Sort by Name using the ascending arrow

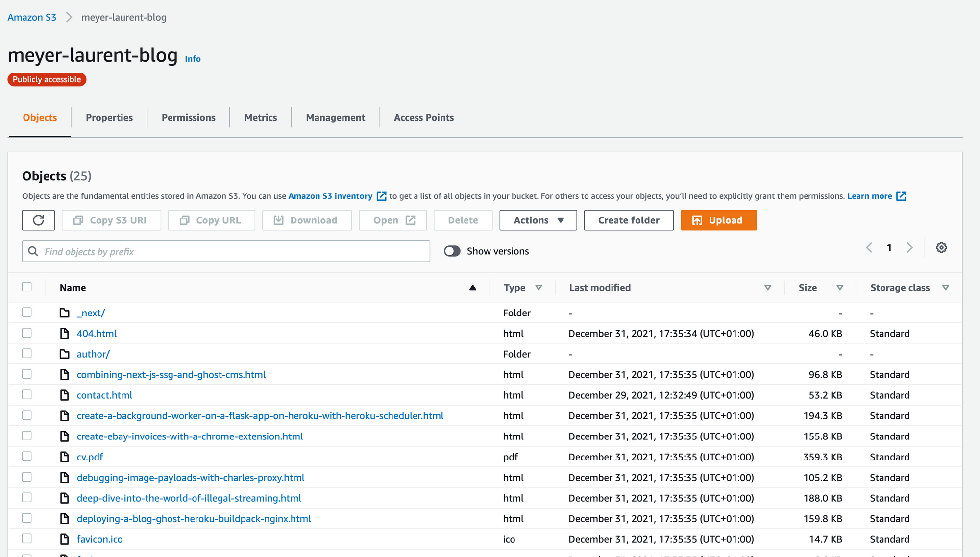(x=473, y=288)
